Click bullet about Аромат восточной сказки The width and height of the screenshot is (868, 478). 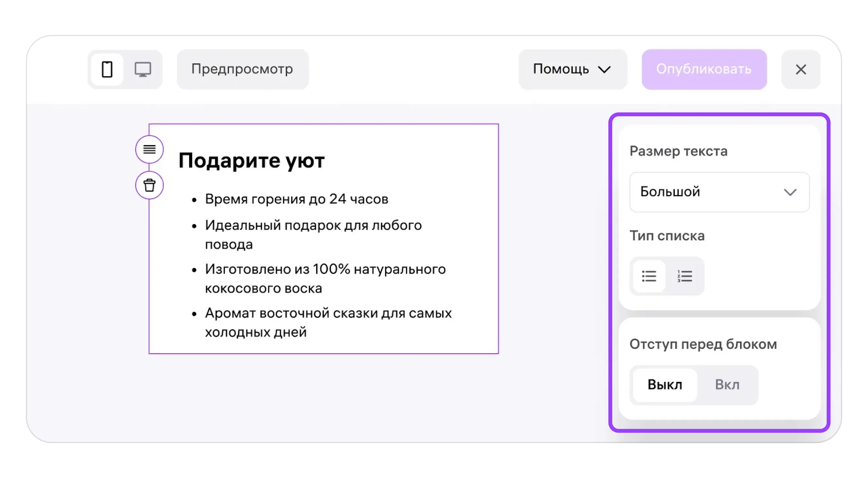(x=328, y=314)
